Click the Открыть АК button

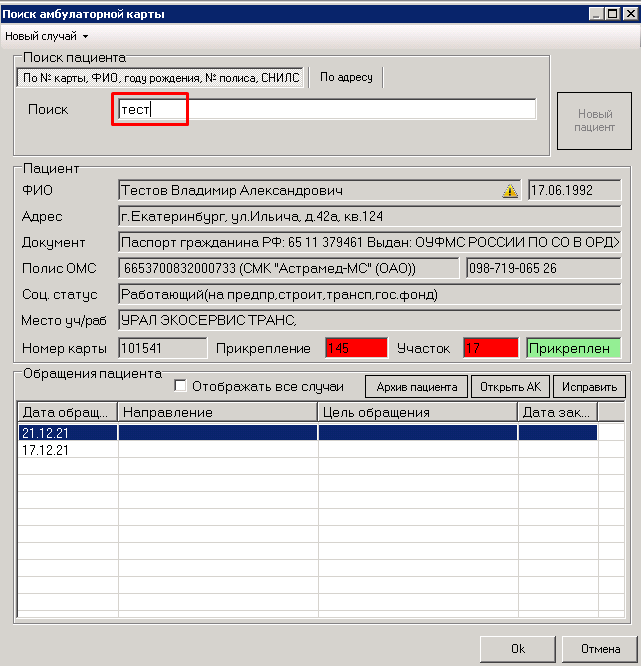point(510,387)
